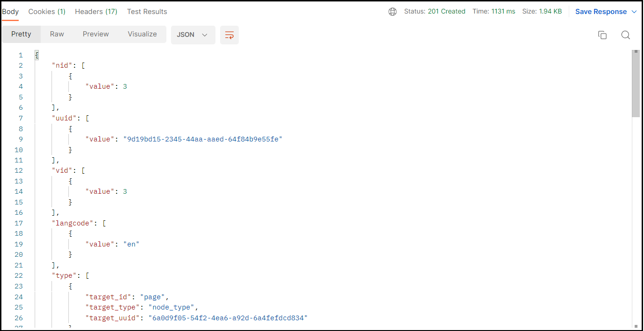Open the JSON format dropdown
The height and width of the screenshot is (331, 644).
[x=193, y=35]
